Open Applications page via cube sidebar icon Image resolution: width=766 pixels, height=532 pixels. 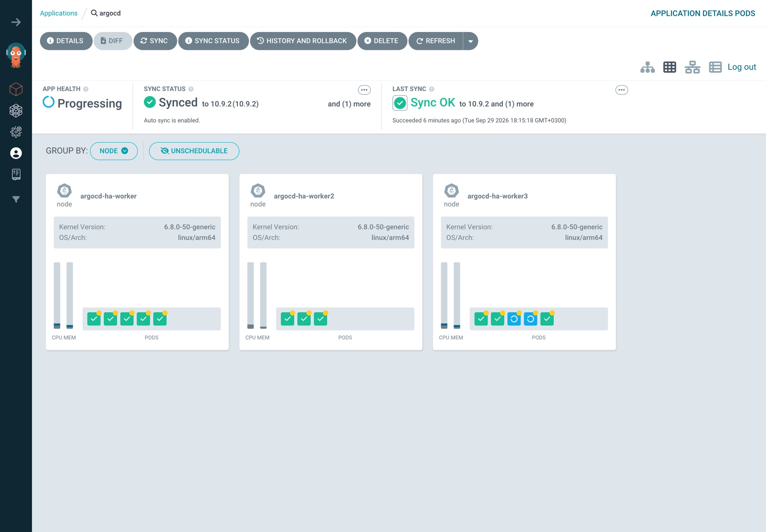[16, 89]
